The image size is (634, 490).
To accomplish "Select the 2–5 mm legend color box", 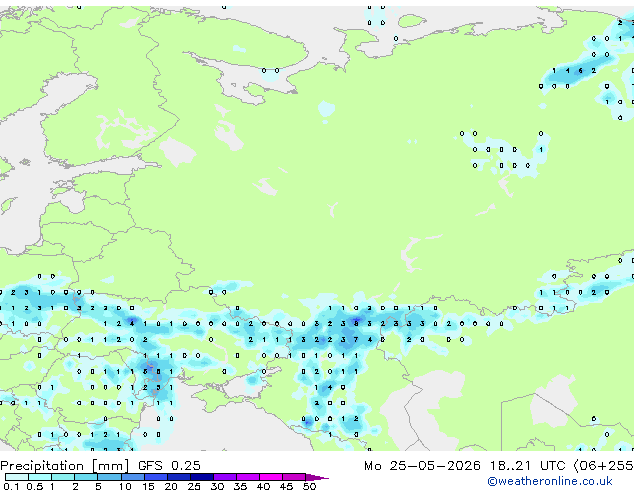I will coord(86,477).
